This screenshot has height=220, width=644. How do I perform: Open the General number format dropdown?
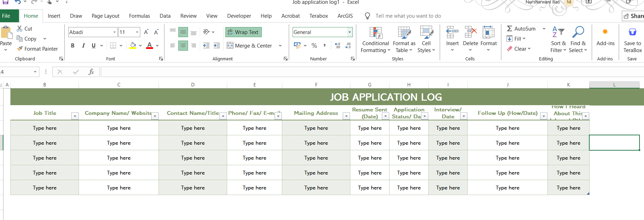click(x=350, y=32)
